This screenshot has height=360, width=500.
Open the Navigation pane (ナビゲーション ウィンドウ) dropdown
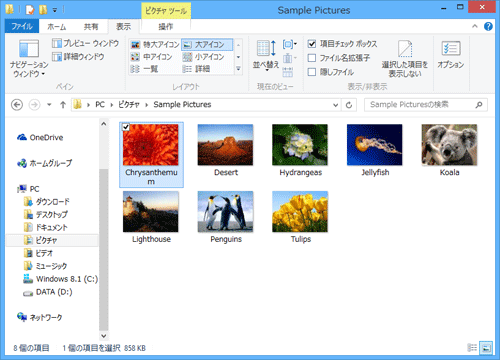click(x=29, y=59)
